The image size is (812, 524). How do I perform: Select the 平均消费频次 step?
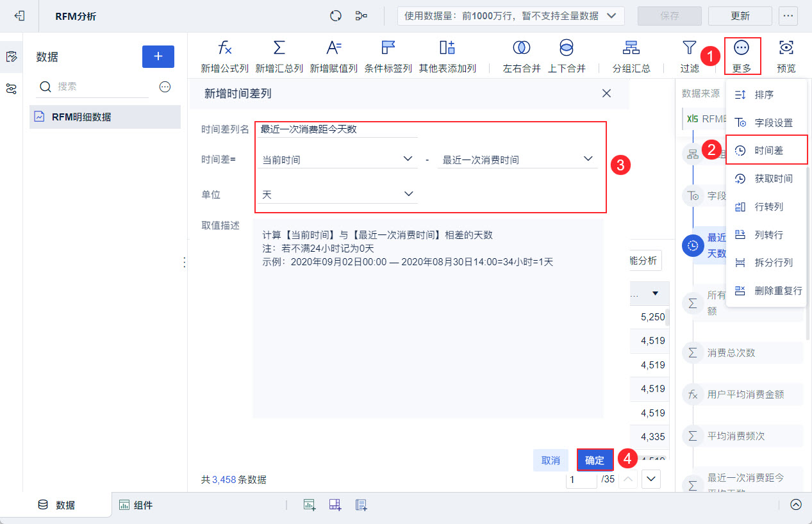(x=742, y=436)
